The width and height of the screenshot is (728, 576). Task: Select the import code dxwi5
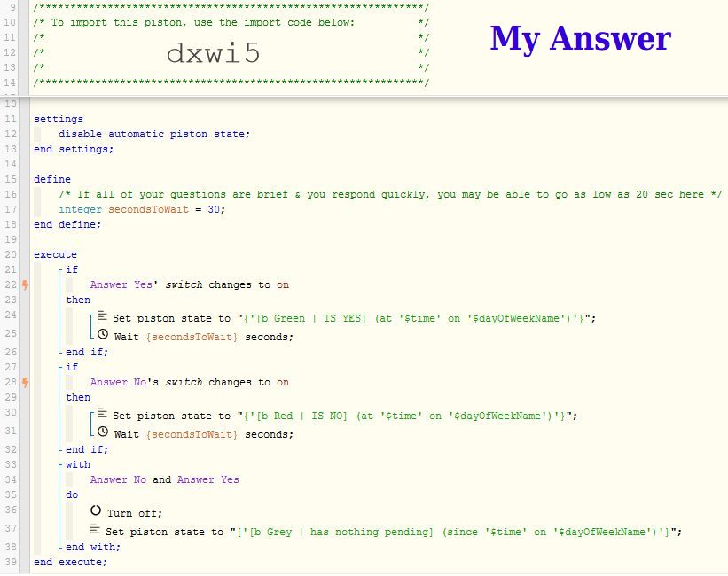point(213,53)
